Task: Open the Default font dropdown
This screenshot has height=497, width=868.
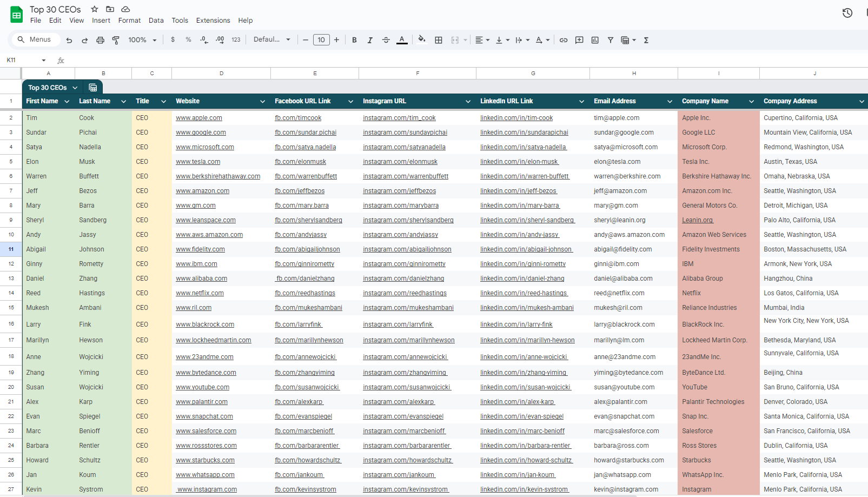Action: (272, 39)
